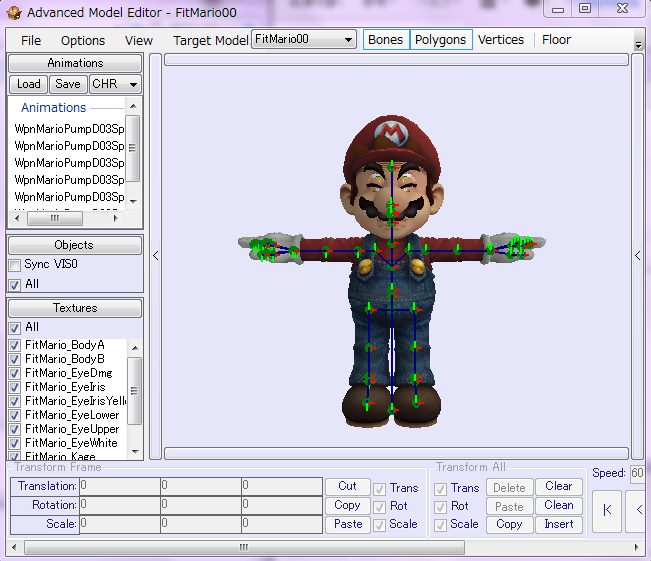Toggle Transform All Trans checkbox
651x561 pixels.
pos(441,489)
